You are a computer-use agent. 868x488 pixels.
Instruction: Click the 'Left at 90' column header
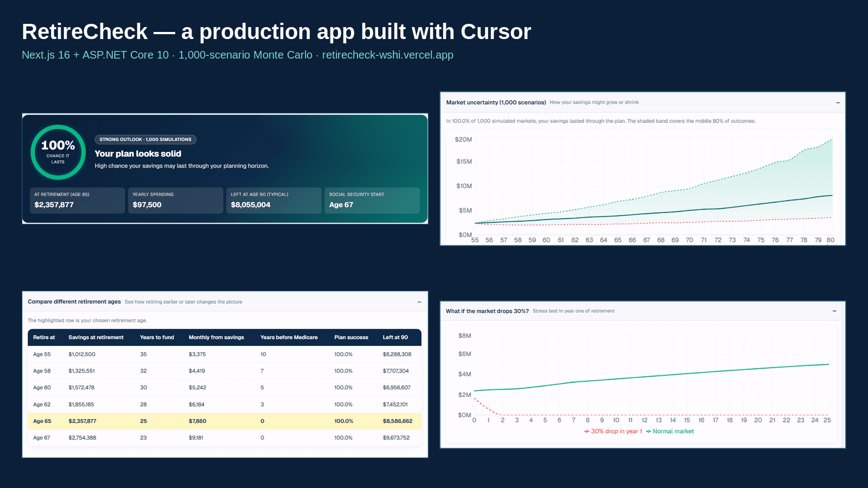[395, 337]
